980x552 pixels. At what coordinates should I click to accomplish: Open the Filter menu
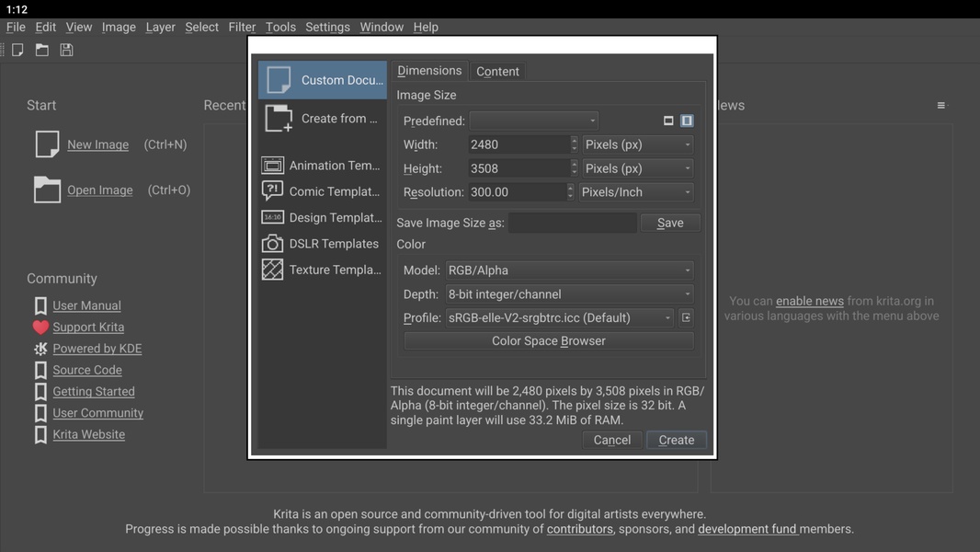coord(242,27)
